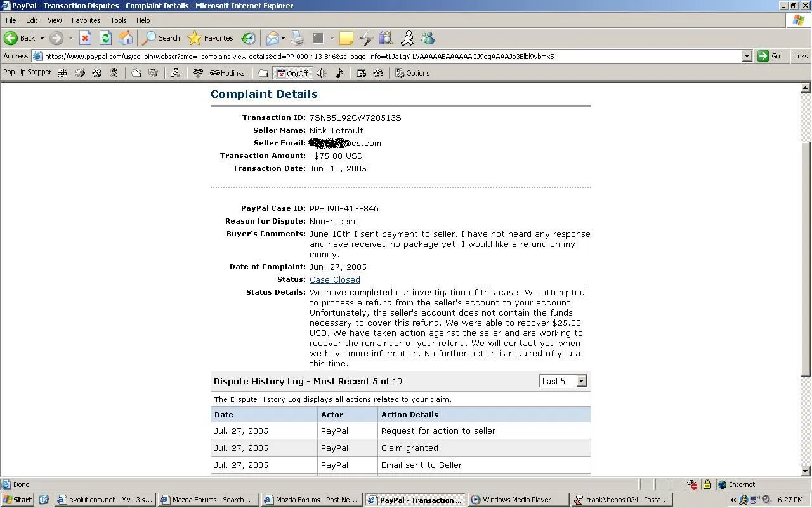Click transaction ID 7SN85192CW720513S
The height and width of the screenshot is (508, 812).
pyautogui.click(x=355, y=117)
